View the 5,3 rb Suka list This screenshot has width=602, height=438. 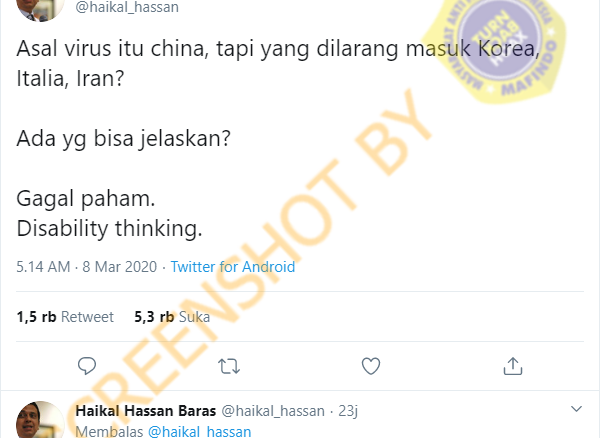(172, 317)
